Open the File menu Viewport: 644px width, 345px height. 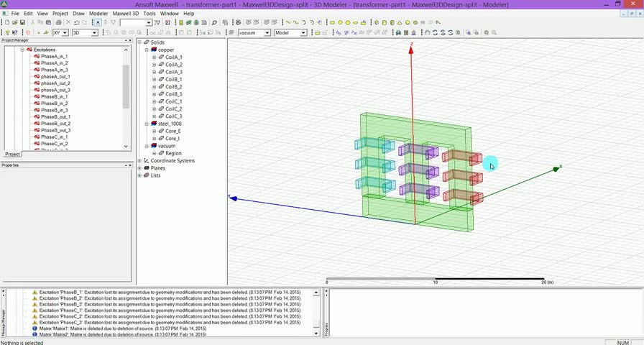click(15, 14)
